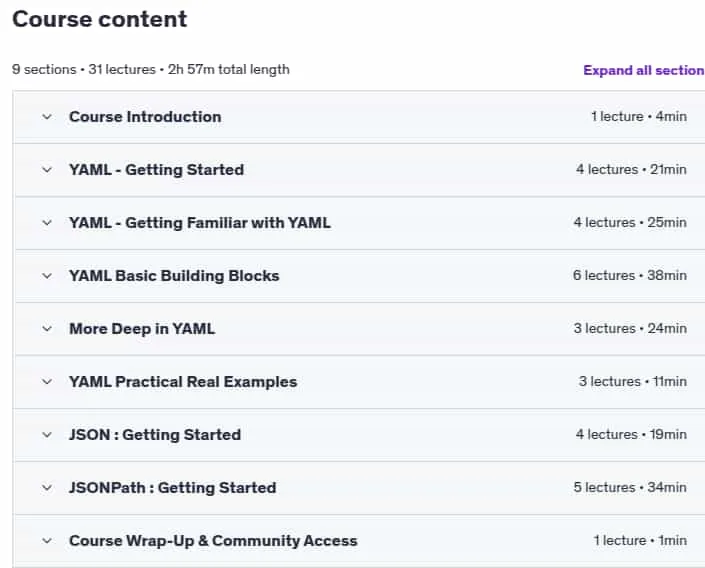Click the 3 lectures • 11min label
The image size is (705, 568).
tap(633, 382)
